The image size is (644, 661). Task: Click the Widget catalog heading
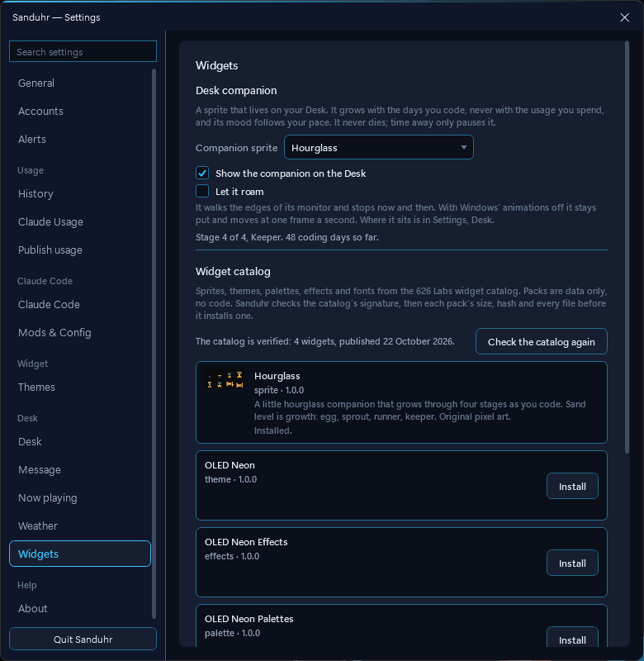tap(233, 272)
